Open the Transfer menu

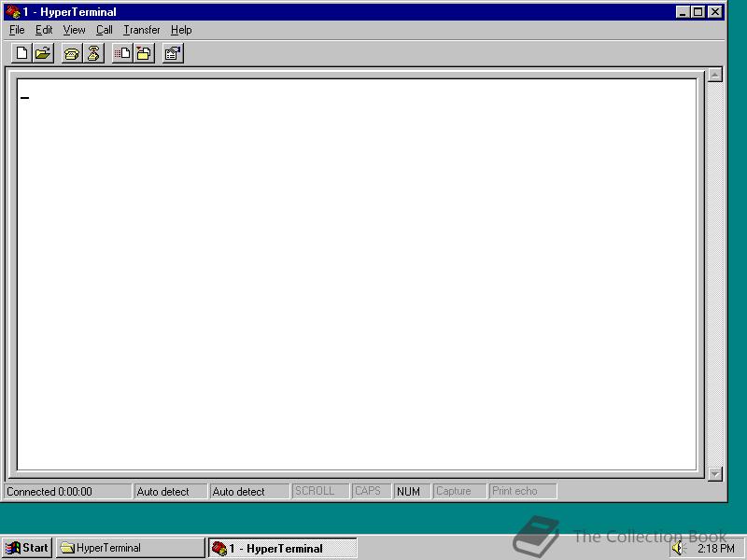pos(142,30)
